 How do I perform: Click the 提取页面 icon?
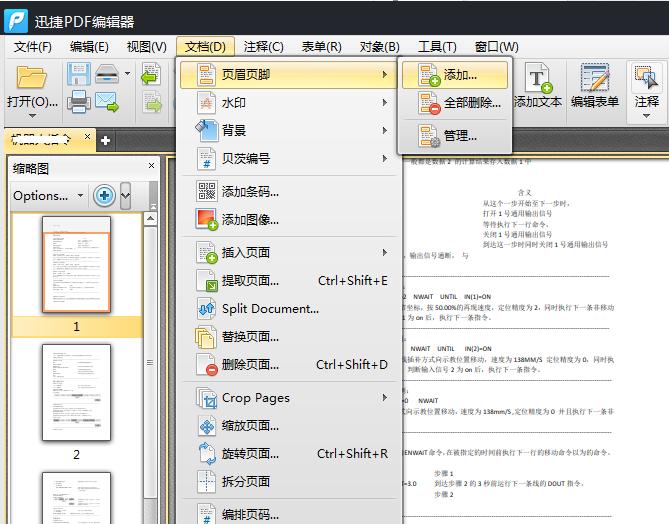point(207,280)
